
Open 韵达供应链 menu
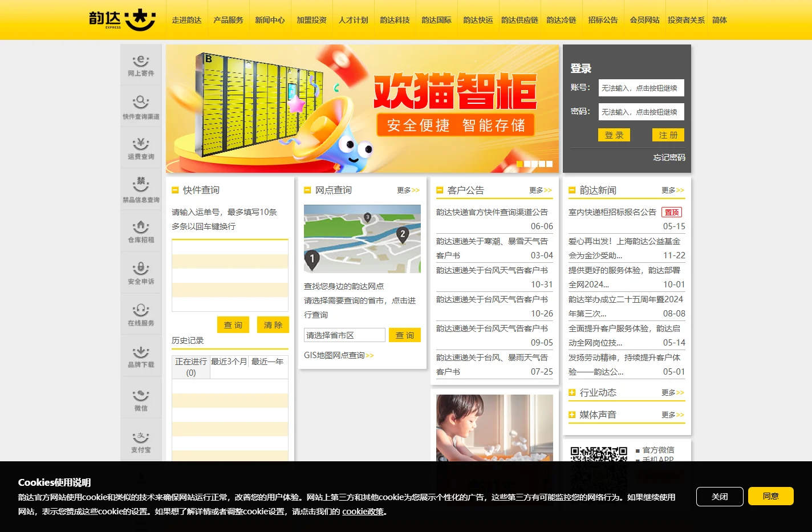(x=520, y=20)
